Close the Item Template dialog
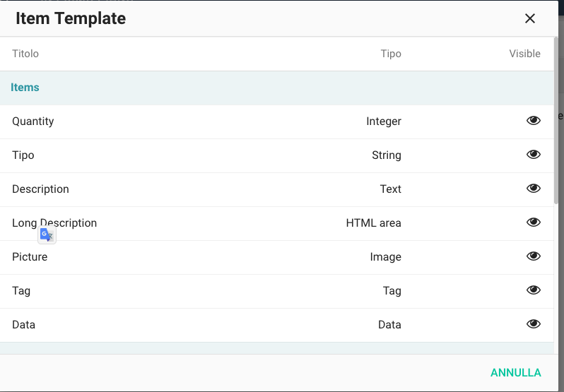This screenshot has width=564, height=392. pos(530,18)
